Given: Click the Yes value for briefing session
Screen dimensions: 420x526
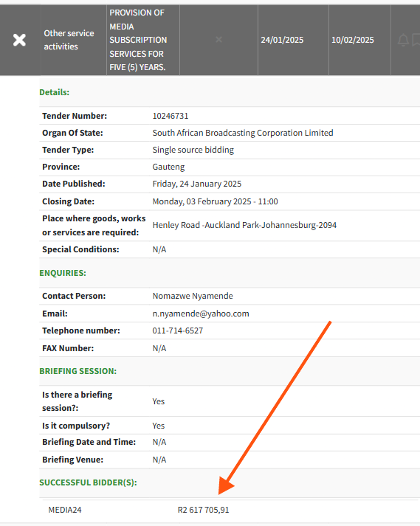Looking at the screenshot, I should (x=159, y=401).
